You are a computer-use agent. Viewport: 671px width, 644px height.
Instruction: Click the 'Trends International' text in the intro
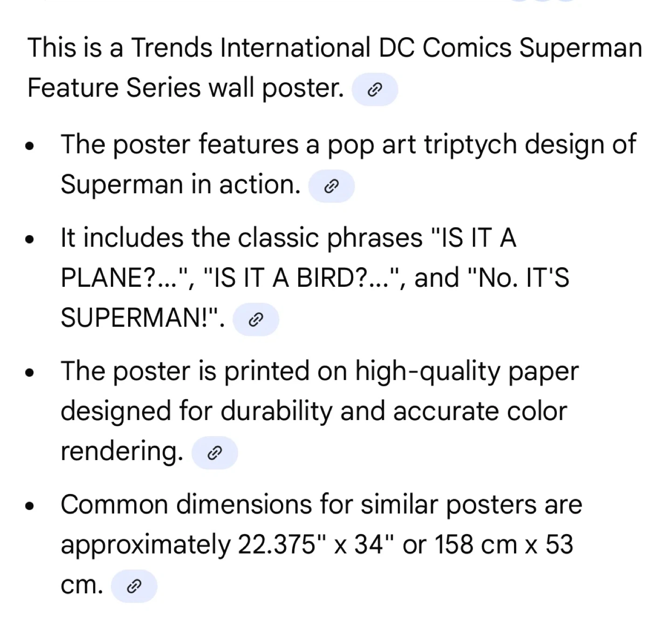click(x=250, y=48)
